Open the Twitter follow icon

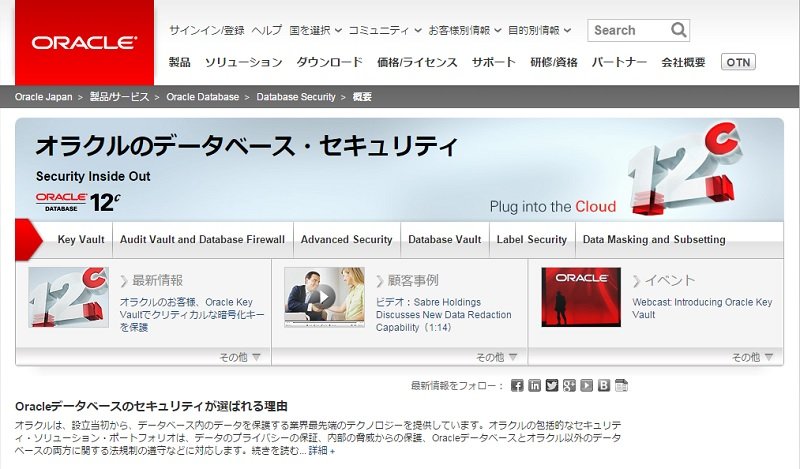coord(552,385)
